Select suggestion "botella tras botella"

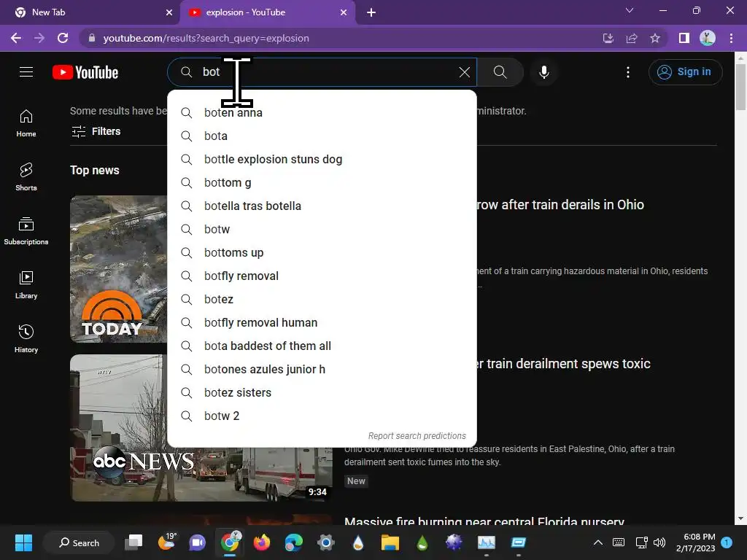point(322,206)
